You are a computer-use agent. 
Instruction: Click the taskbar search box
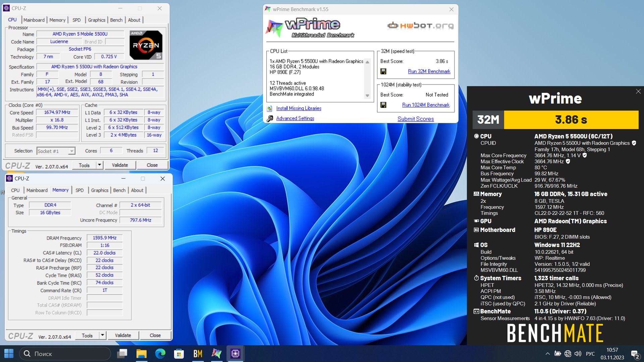(x=65, y=354)
